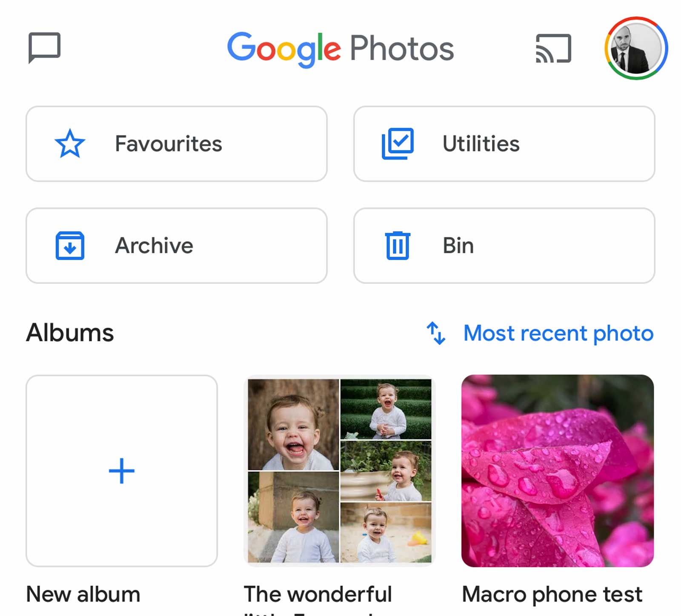Click the Archive box icon
This screenshot has height=616, width=681.
[70, 246]
